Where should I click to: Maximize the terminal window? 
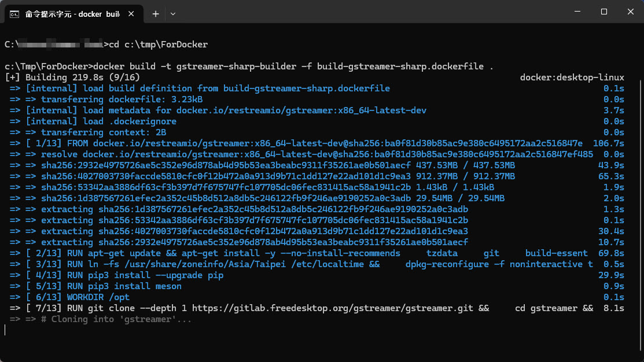click(603, 12)
